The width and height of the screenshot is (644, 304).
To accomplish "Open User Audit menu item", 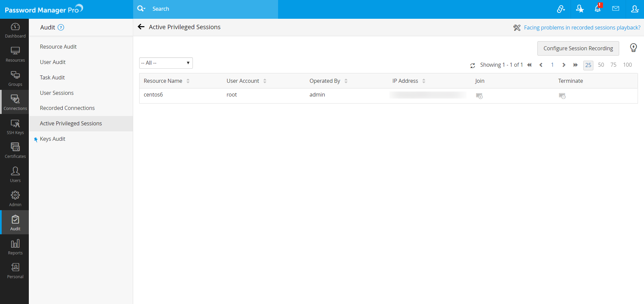I will pos(53,62).
